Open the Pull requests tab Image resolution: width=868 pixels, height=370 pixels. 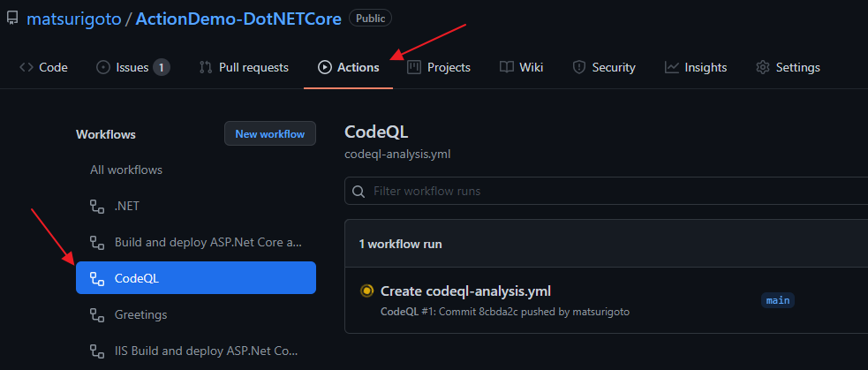[x=244, y=68]
